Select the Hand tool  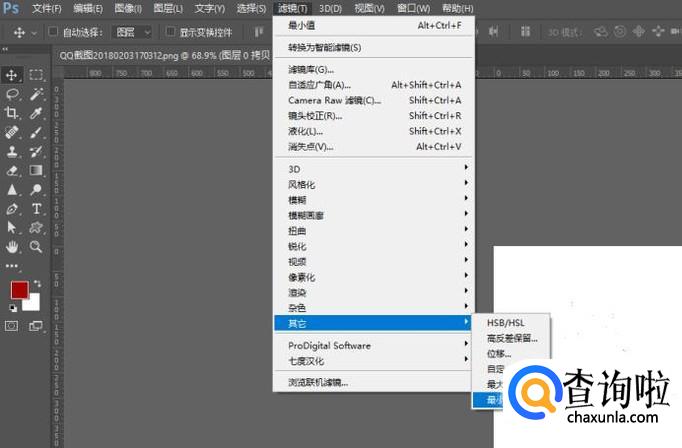(12, 247)
